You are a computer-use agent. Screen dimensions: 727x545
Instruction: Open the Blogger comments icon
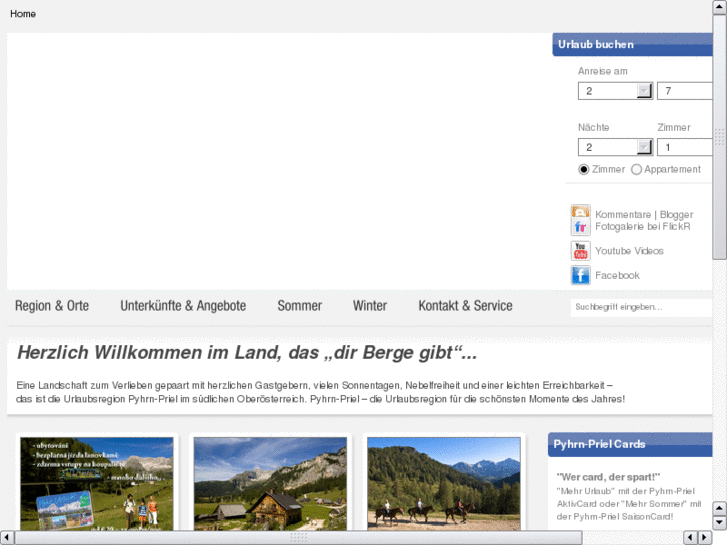coord(580,211)
